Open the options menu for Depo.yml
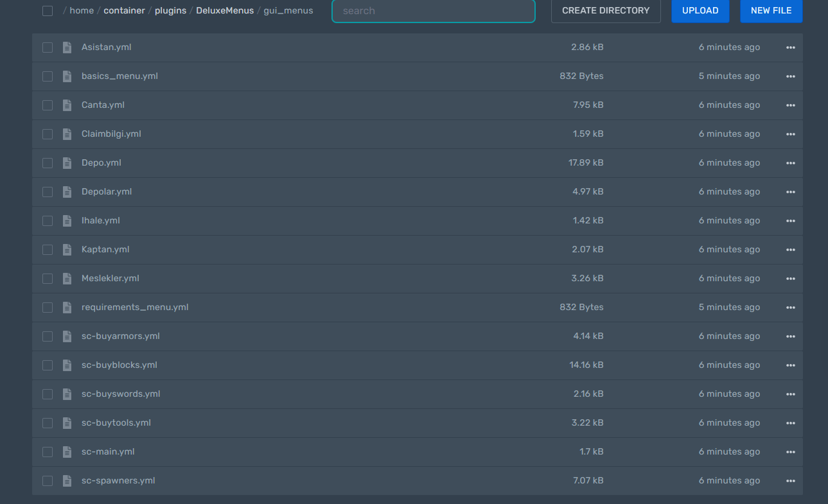The image size is (828, 504). (x=790, y=163)
